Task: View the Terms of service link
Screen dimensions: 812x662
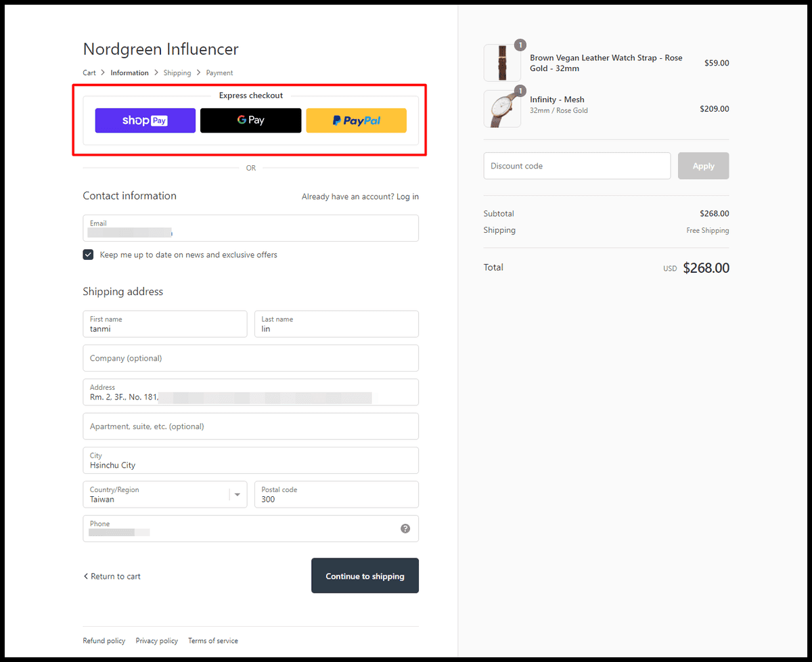Action: [x=212, y=640]
